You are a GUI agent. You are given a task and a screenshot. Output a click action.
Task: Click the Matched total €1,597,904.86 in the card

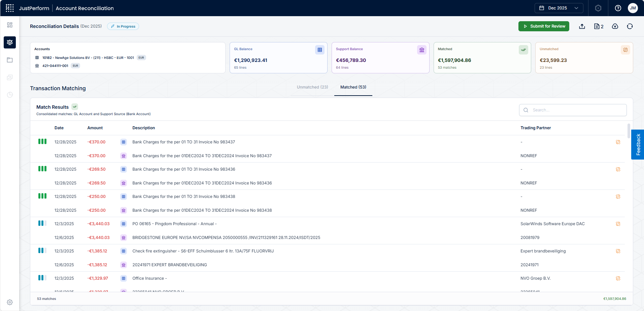click(454, 60)
